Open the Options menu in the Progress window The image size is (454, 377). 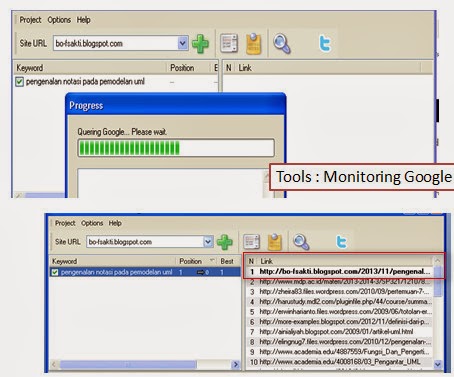tap(59, 20)
